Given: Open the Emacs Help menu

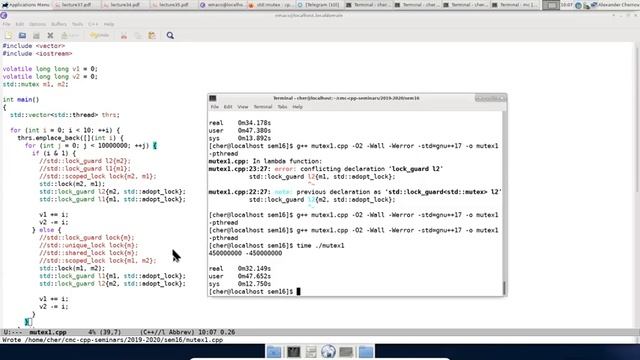Looking at the screenshot, I should pyautogui.click(x=109, y=24).
